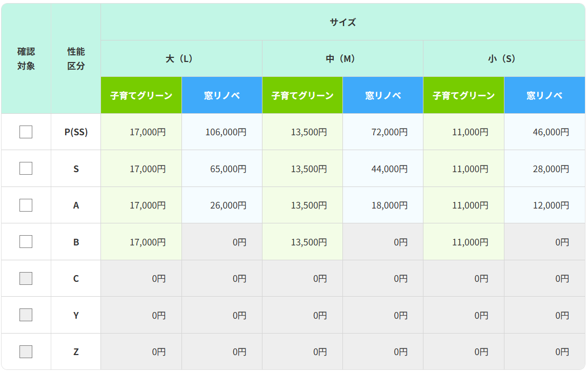Tick the checkbox next to class A
This screenshot has height=373, width=588.
click(x=26, y=204)
